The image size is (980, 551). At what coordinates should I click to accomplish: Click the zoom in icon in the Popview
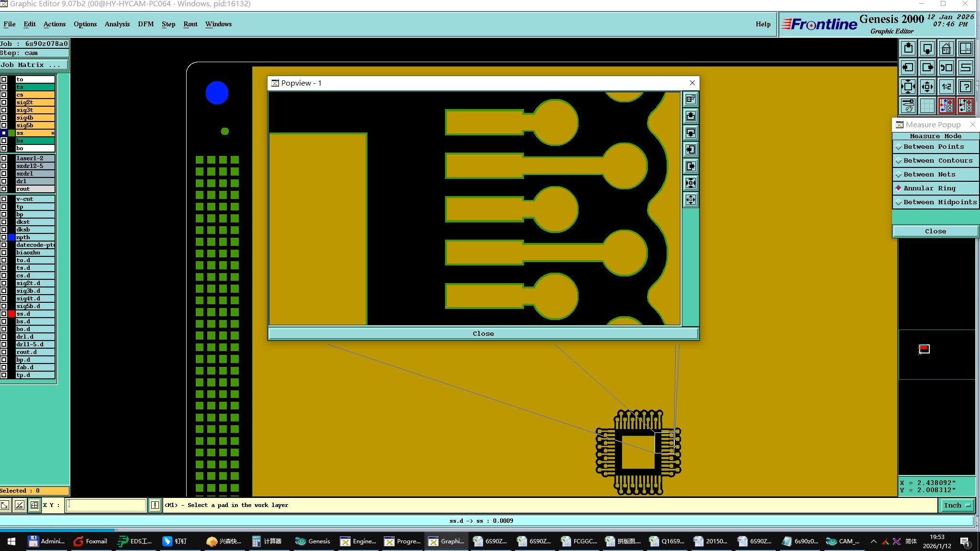point(690,183)
